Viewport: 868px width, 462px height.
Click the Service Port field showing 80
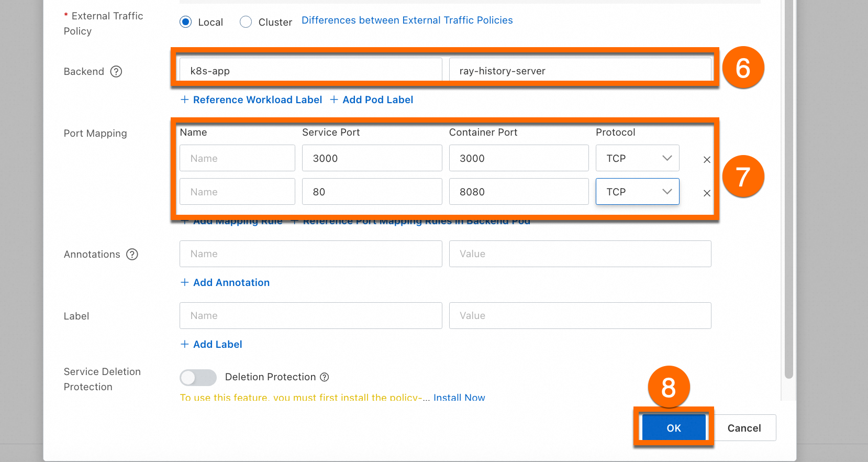pos(372,191)
